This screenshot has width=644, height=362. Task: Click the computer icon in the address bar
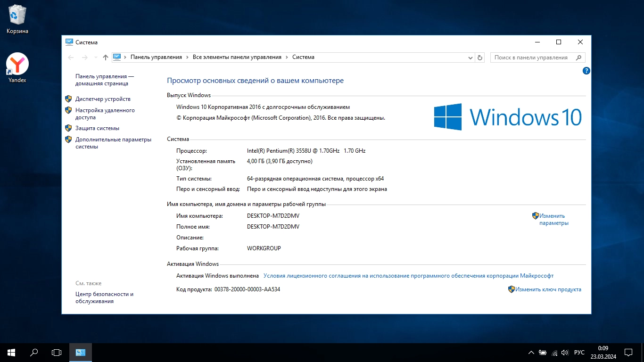coord(117,57)
